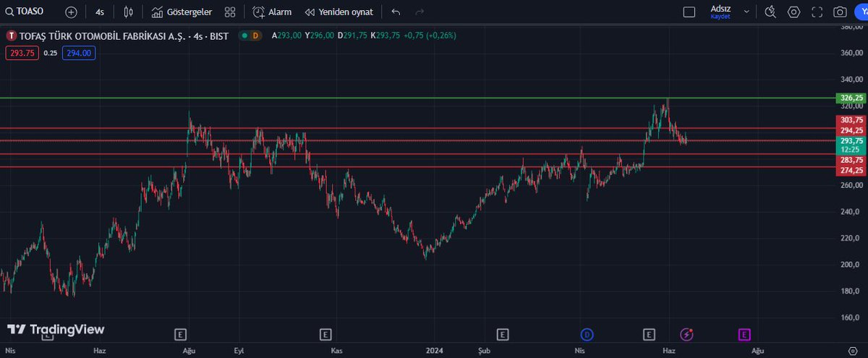
Task: Open the candlestick chart type selector
Action: pyautogui.click(x=129, y=12)
